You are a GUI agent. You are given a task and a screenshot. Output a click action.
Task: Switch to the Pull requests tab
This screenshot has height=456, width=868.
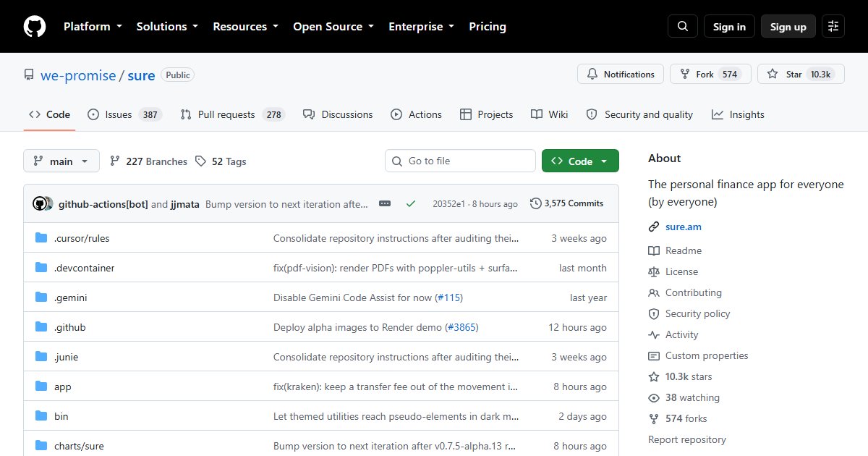pos(232,114)
